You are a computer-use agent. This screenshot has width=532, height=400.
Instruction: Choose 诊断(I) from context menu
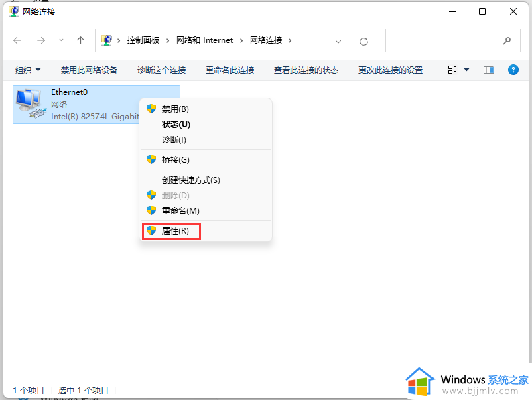click(x=206, y=140)
